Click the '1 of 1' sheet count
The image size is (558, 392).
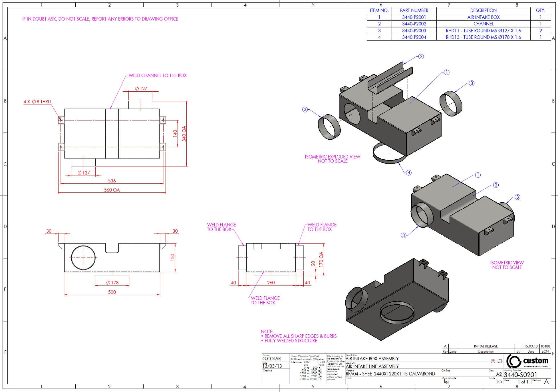click(x=523, y=382)
